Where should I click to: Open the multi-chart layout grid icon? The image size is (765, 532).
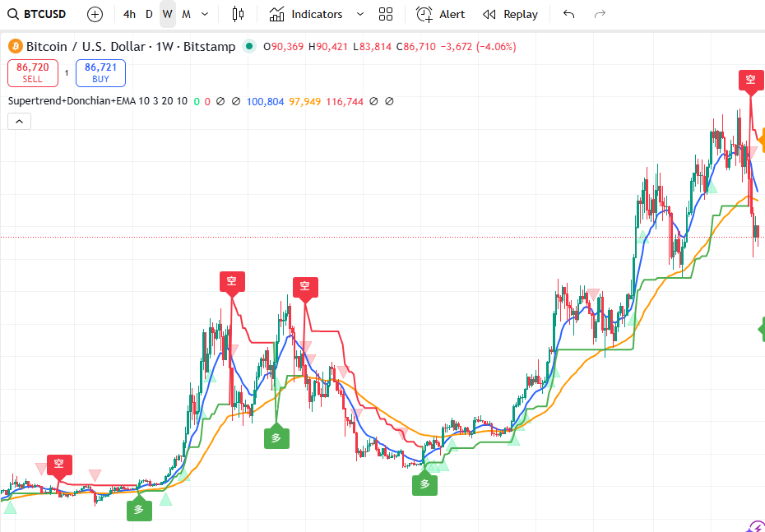[385, 14]
